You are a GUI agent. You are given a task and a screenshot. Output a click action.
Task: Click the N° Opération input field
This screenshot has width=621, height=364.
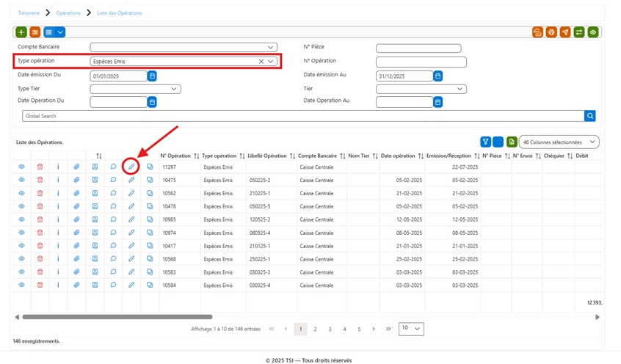[x=421, y=62]
